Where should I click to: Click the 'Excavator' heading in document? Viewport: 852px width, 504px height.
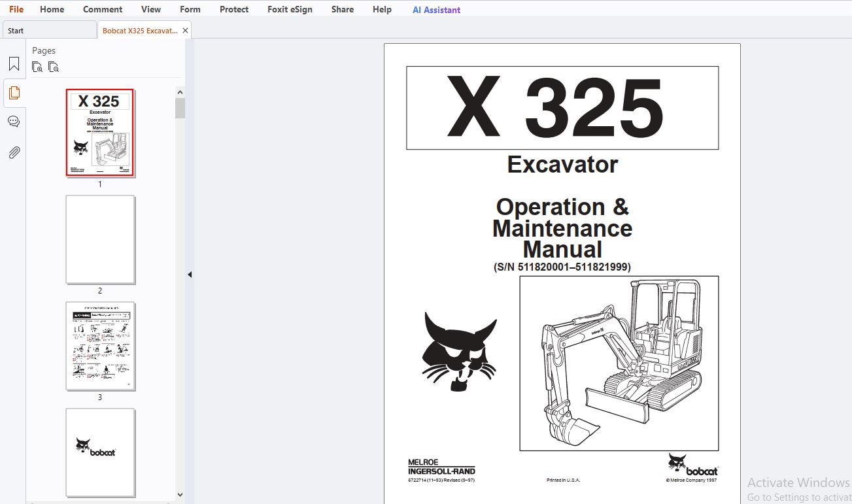pyautogui.click(x=562, y=164)
